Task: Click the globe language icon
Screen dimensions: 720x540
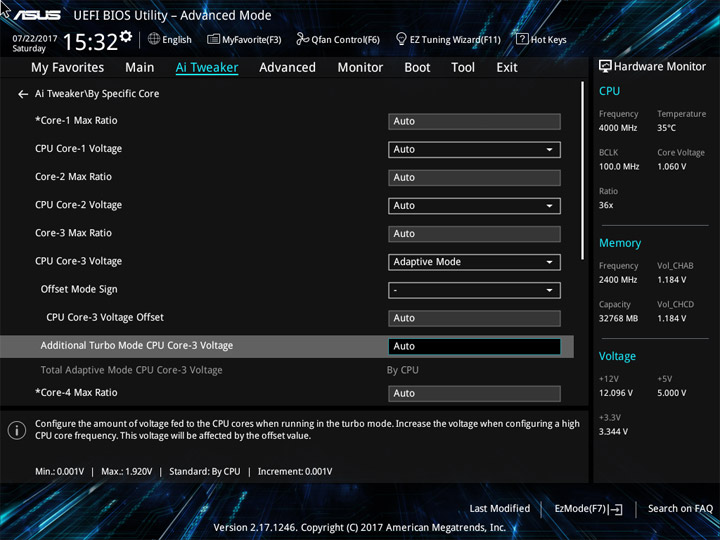Action: point(154,39)
